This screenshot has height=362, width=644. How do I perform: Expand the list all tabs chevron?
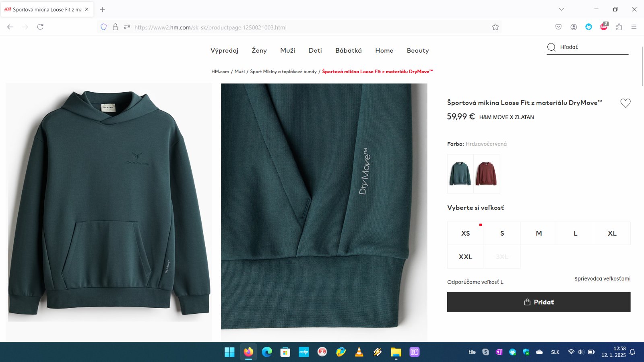click(x=561, y=9)
